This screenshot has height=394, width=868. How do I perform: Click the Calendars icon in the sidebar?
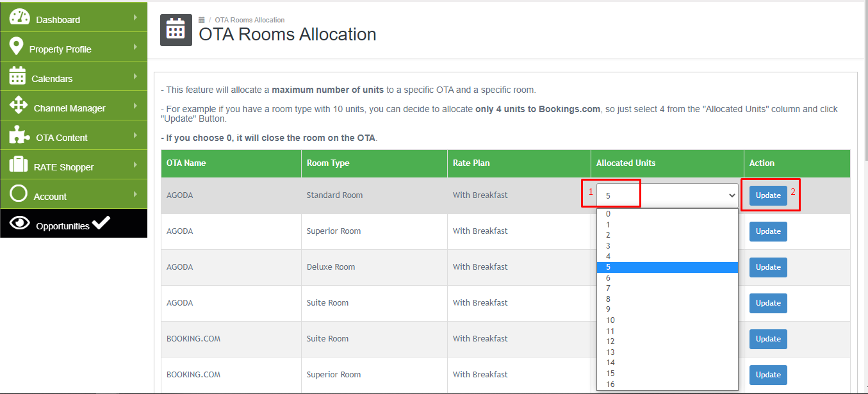pyautogui.click(x=19, y=76)
